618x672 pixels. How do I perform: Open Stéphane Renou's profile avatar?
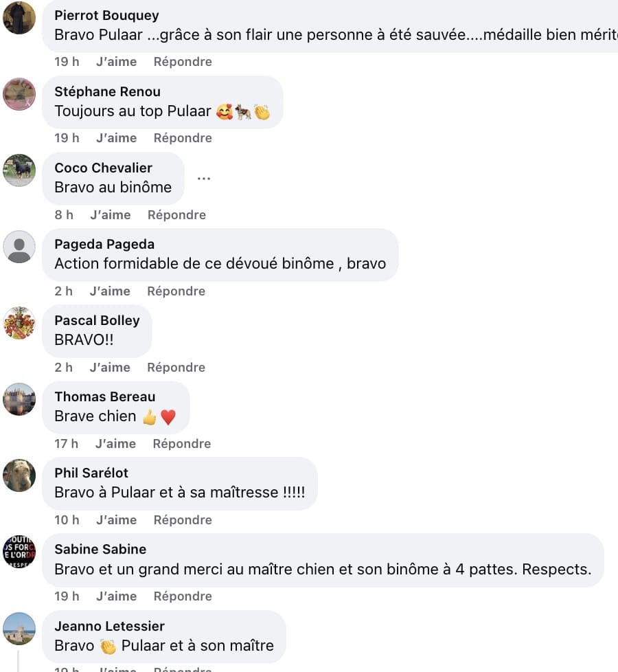tap(19, 94)
